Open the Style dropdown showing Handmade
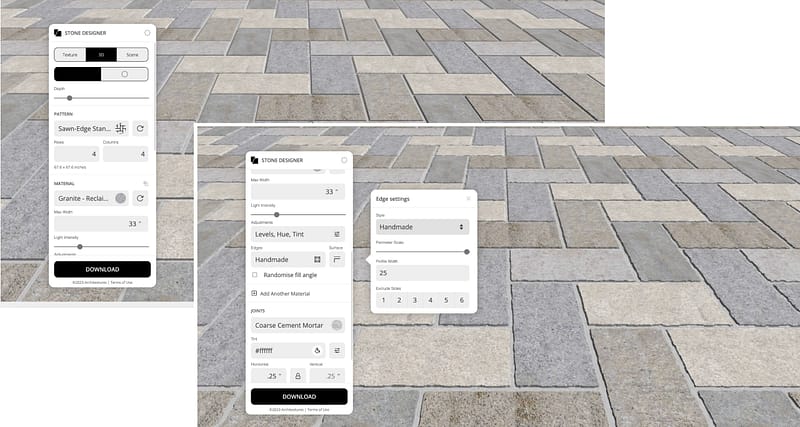The width and height of the screenshot is (800, 427). pos(422,227)
